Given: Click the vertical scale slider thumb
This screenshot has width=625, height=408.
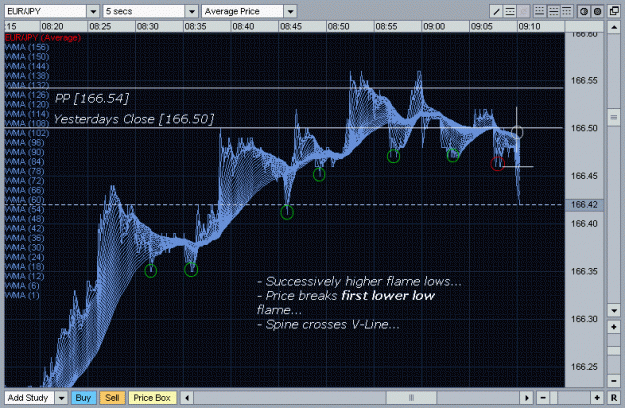Looking at the screenshot, I should point(614,117).
